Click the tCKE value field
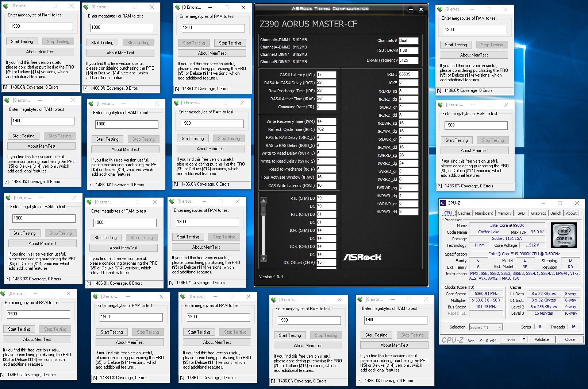 click(x=408, y=83)
